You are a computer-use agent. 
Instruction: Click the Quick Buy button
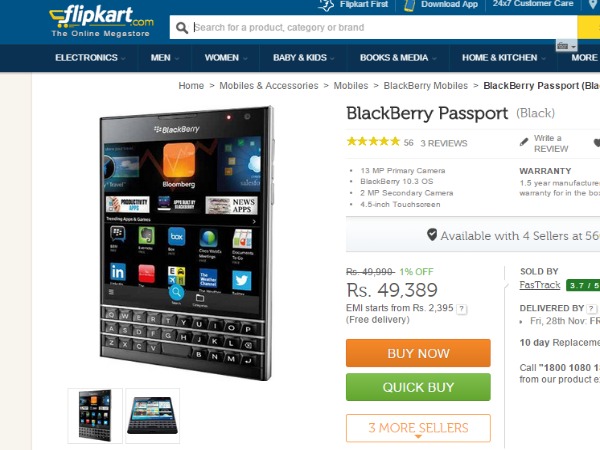coord(418,387)
